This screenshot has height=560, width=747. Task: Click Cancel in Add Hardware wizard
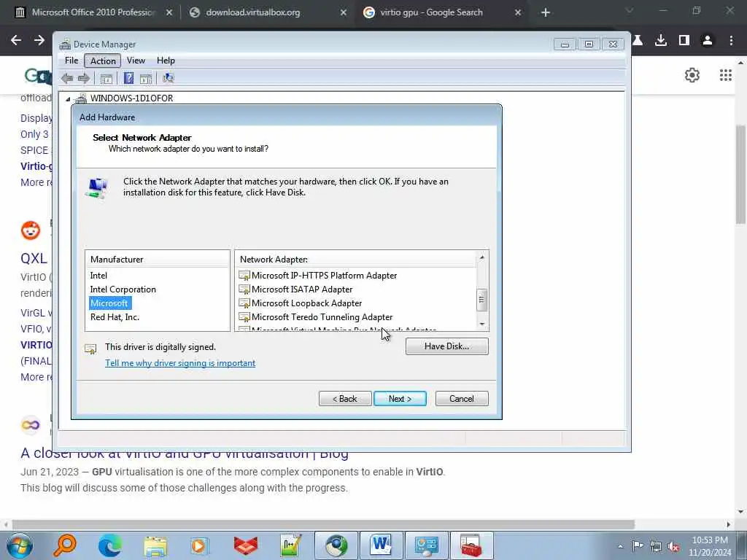click(x=462, y=399)
